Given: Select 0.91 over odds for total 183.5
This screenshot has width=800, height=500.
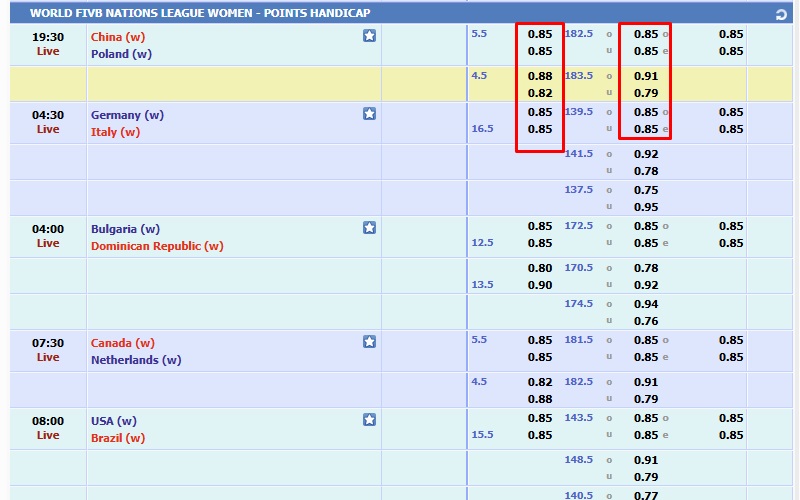Looking at the screenshot, I should (x=646, y=76).
